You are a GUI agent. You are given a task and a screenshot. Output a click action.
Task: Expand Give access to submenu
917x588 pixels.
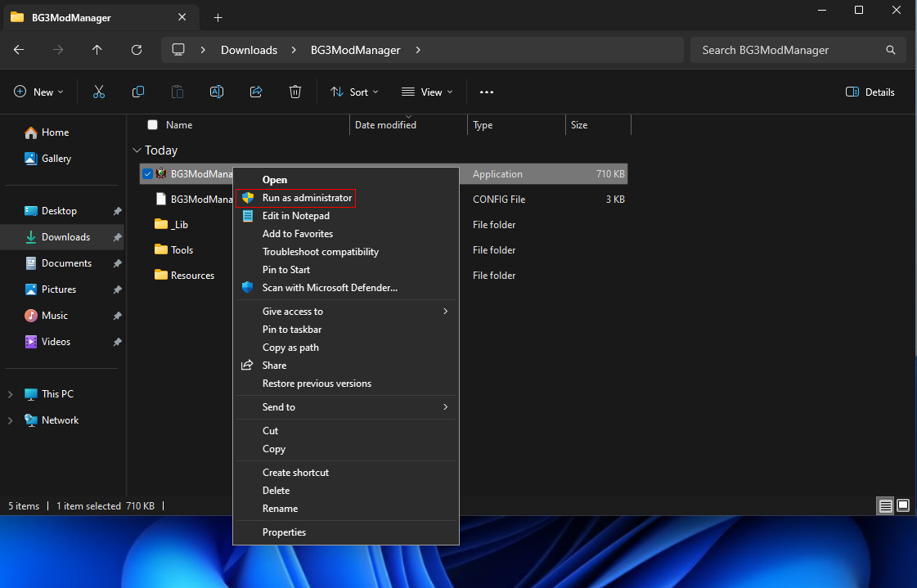pos(445,311)
